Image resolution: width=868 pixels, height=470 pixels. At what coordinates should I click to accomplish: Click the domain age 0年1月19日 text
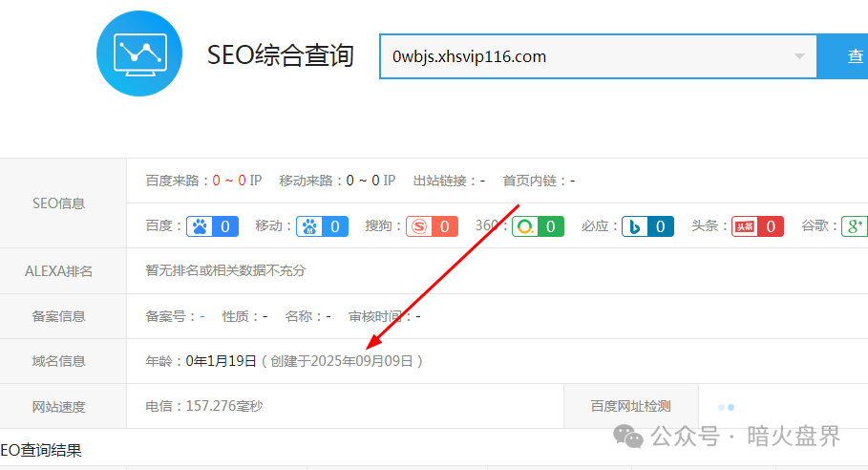221,361
